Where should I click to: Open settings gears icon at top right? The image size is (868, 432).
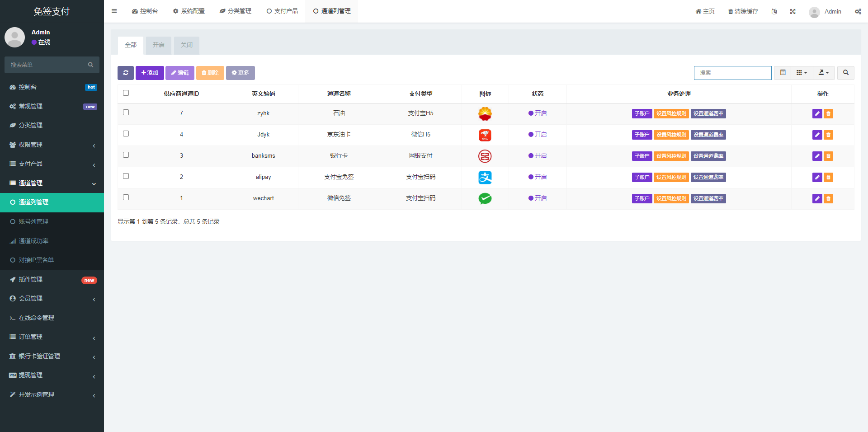[x=858, y=11]
